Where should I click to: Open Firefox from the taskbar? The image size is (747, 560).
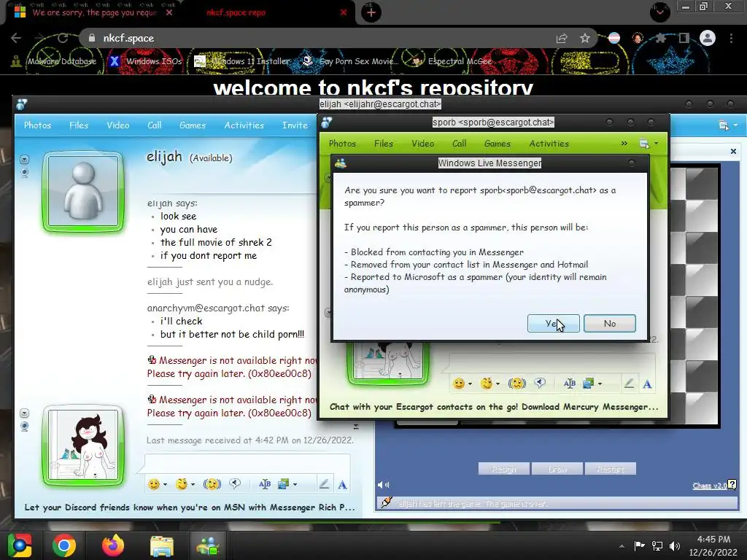tap(112, 545)
